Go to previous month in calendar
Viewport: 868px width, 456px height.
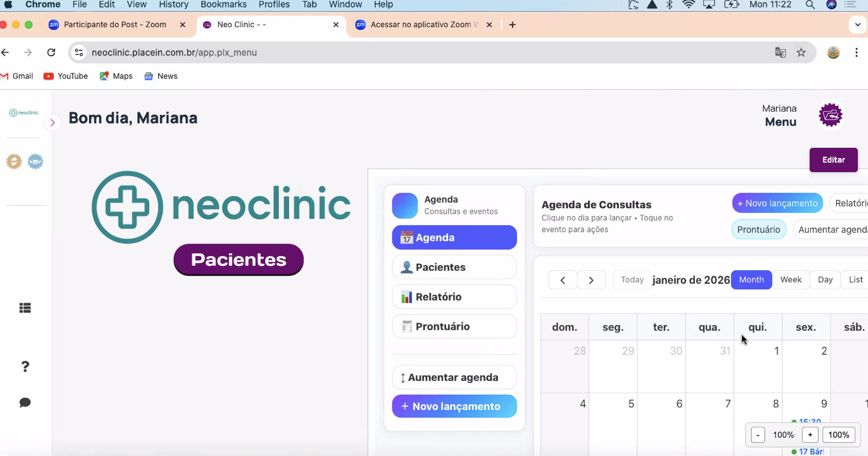563,280
